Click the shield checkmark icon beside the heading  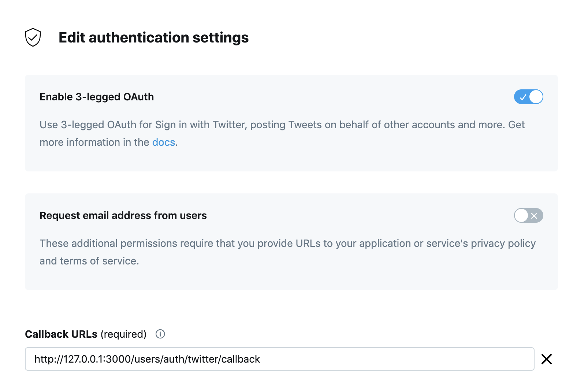[x=33, y=37]
